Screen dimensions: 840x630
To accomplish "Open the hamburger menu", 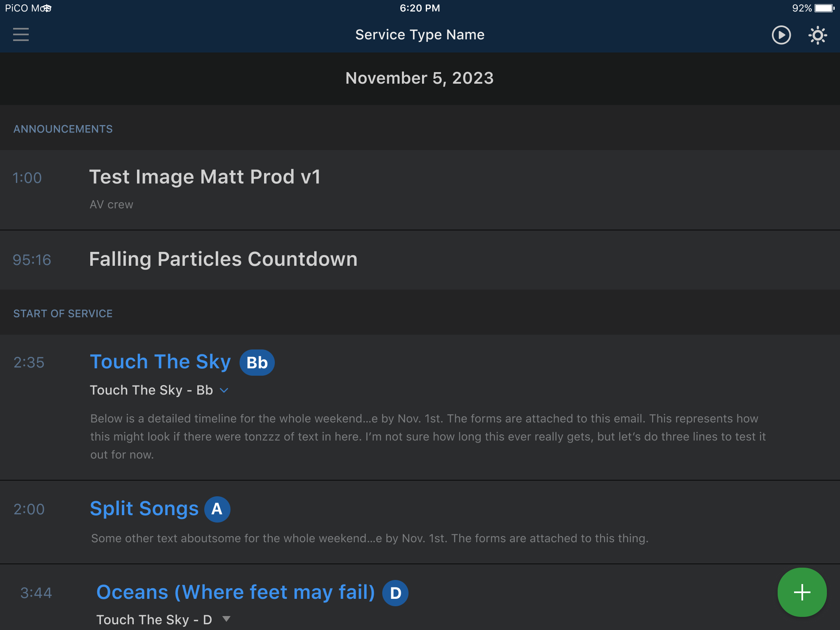I will tap(21, 35).
